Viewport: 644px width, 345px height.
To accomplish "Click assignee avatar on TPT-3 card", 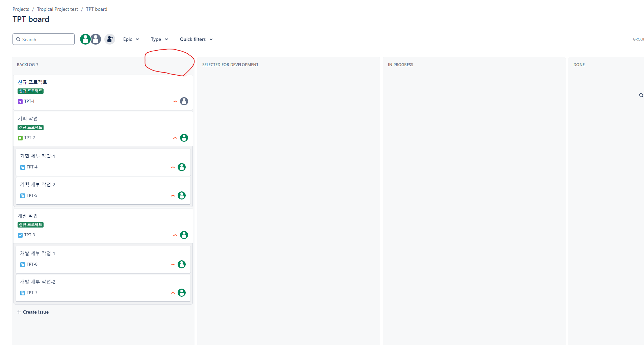I will pyautogui.click(x=184, y=235).
